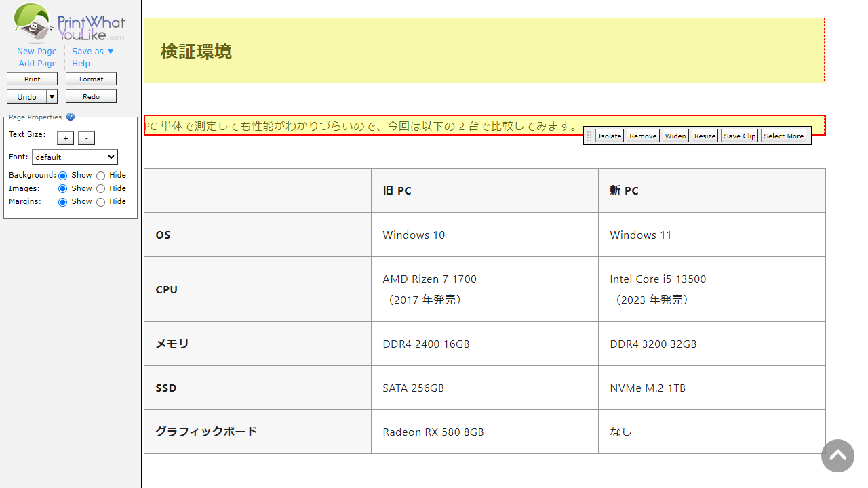Click the Radeon RX 580 8GB cell

485,432
